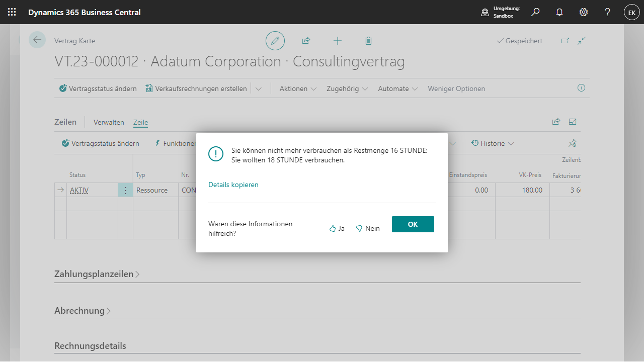Click the VK-Preis column header
This screenshot has width=644, height=362.
(530, 175)
